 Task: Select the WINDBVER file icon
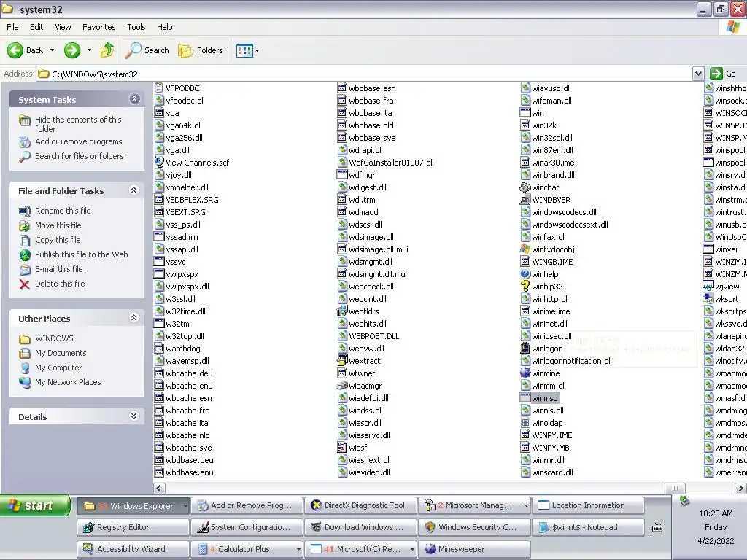[525, 200]
